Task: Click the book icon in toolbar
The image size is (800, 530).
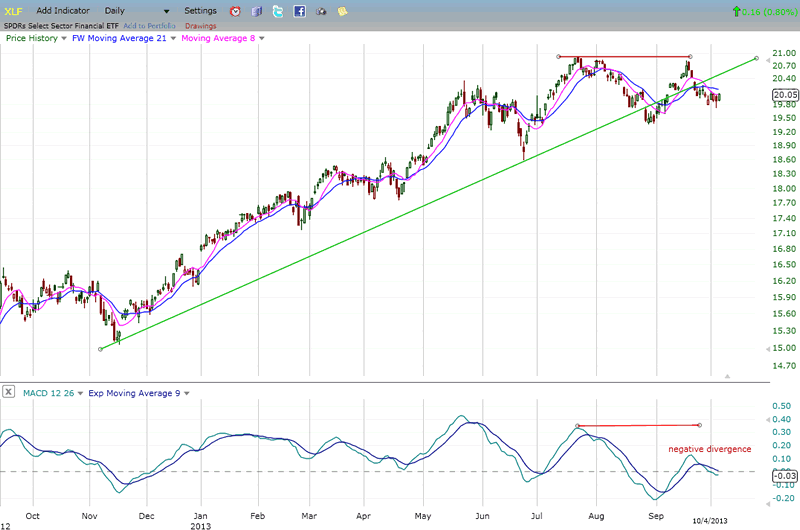Action: tap(256, 11)
